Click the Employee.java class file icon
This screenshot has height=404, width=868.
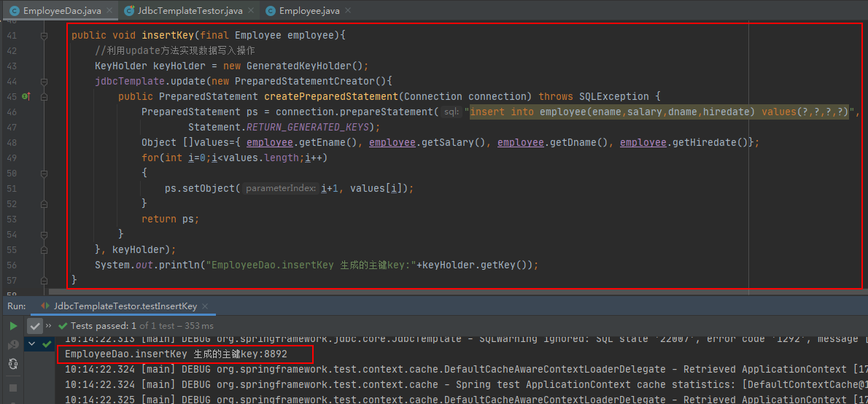coord(271,11)
